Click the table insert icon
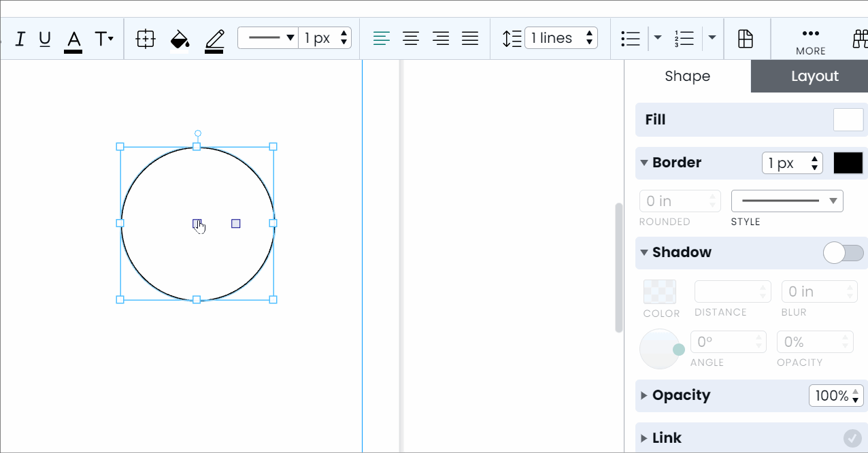 click(746, 39)
